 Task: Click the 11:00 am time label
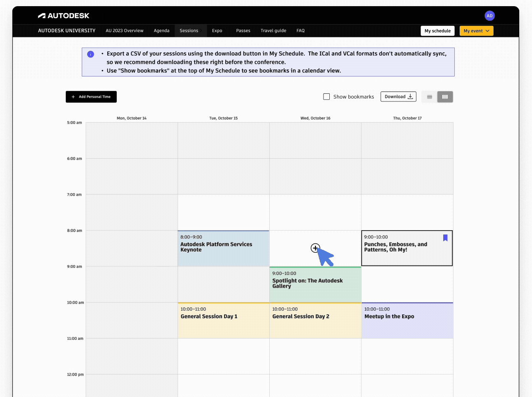click(x=75, y=339)
